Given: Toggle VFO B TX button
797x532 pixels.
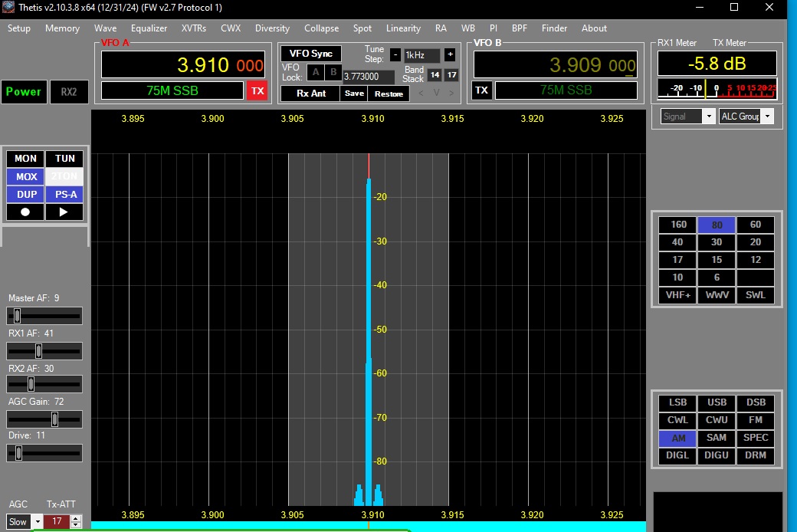Looking at the screenshot, I should [x=481, y=90].
